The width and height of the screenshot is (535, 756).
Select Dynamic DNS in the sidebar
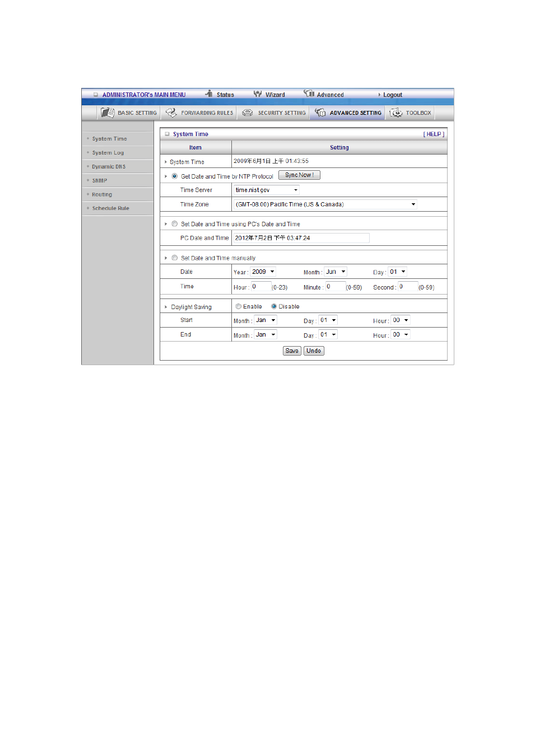109,167
